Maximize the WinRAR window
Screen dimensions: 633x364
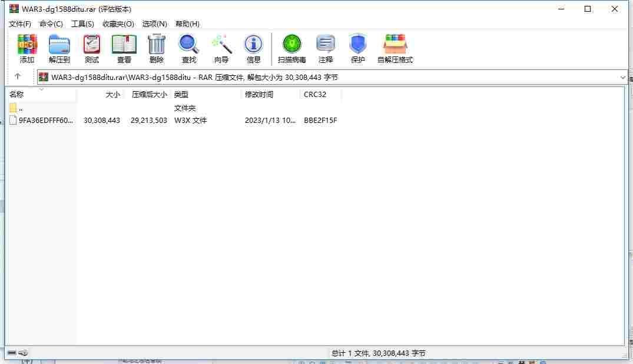(588, 9)
